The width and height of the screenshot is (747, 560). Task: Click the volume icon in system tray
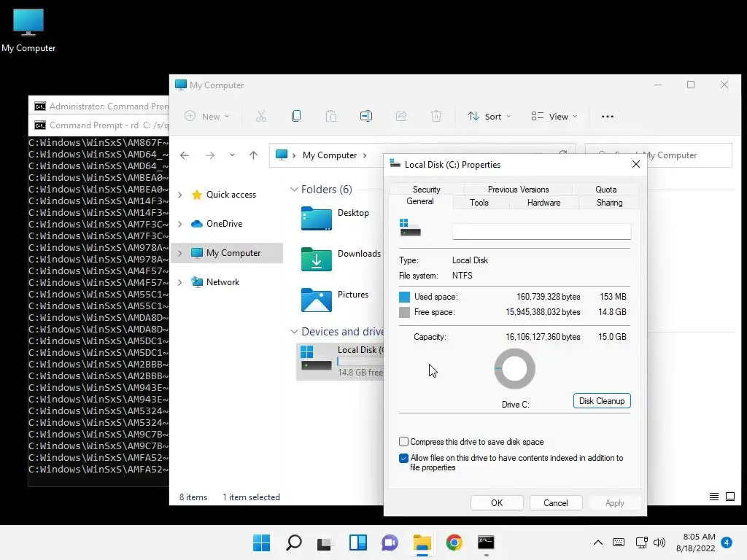pyautogui.click(x=659, y=542)
